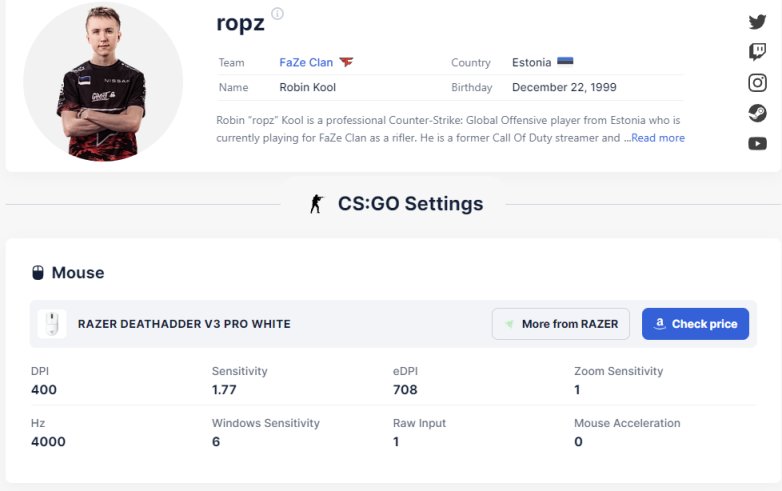782x491 pixels.
Task: Click the ropz player name heading
Action: (240, 23)
